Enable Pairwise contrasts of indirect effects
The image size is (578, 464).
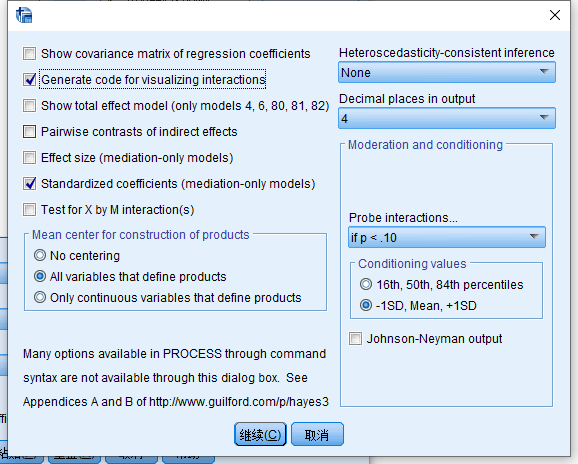29,132
